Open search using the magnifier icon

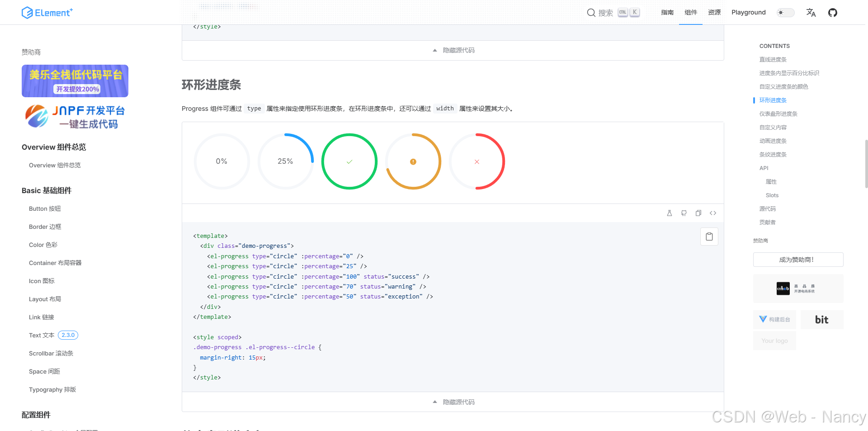[x=591, y=12]
